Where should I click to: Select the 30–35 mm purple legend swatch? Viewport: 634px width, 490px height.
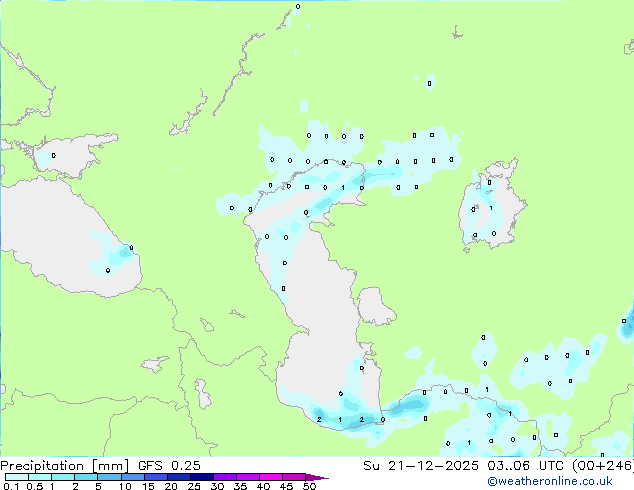pyautogui.click(x=224, y=477)
